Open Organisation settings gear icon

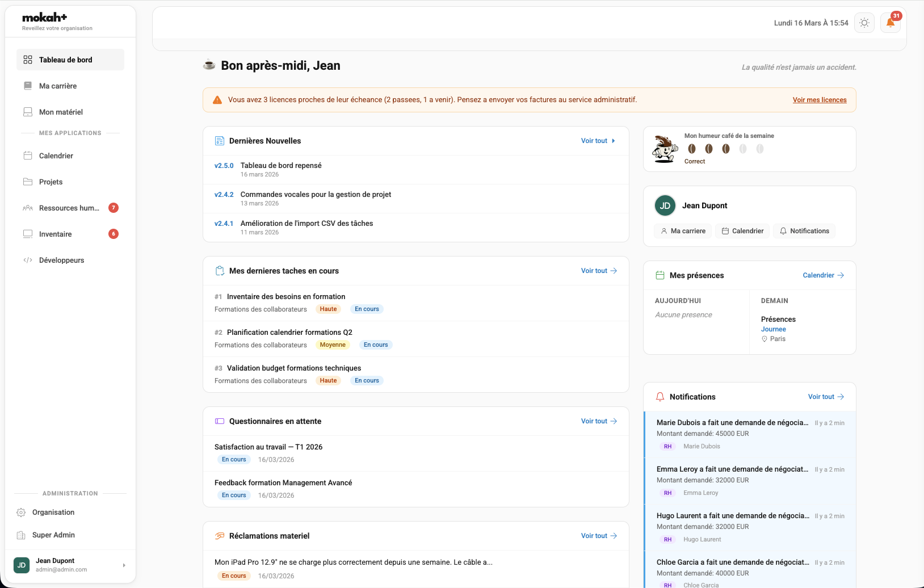pyautogui.click(x=21, y=513)
